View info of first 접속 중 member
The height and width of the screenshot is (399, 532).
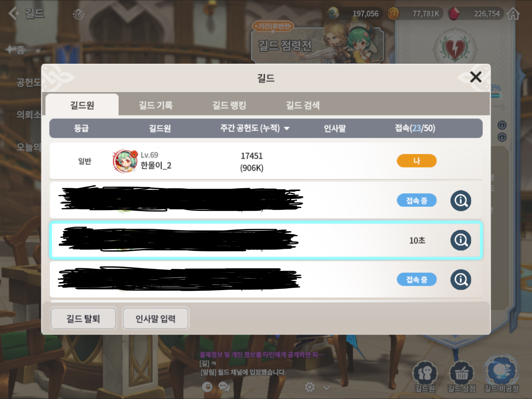click(461, 200)
